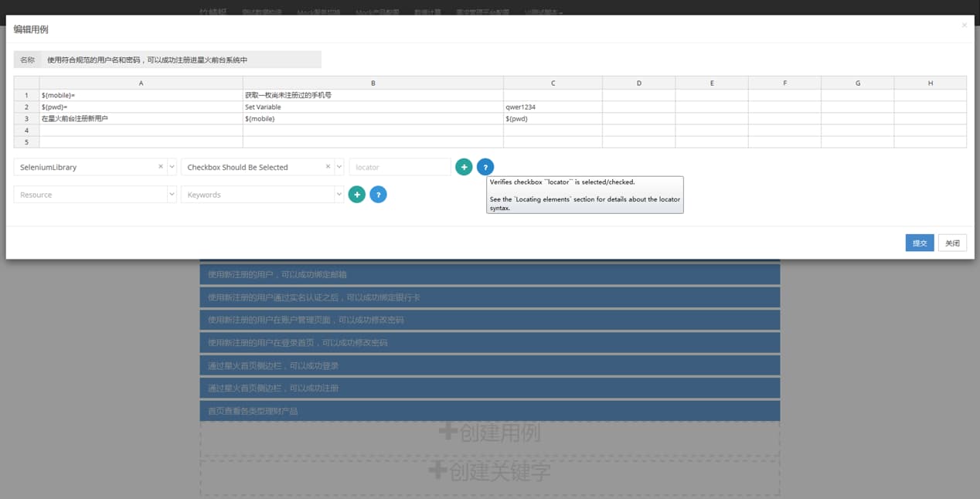980x499 pixels.
Task: Click 创建关键字 on the page behind
Action: 489,471
